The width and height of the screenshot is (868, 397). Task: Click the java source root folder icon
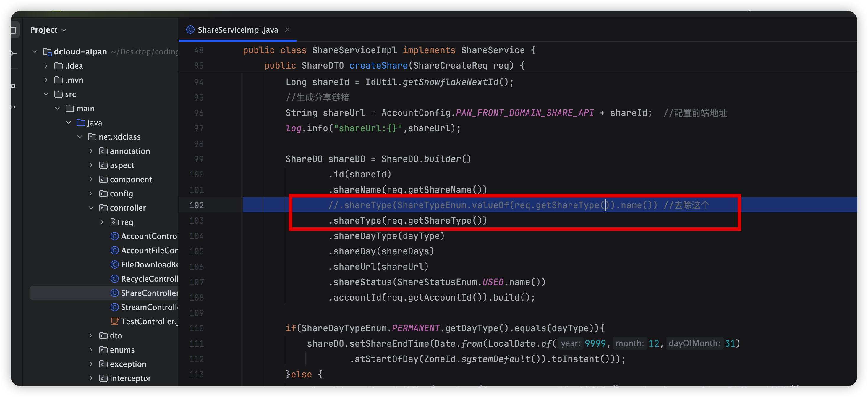click(81, 122)
